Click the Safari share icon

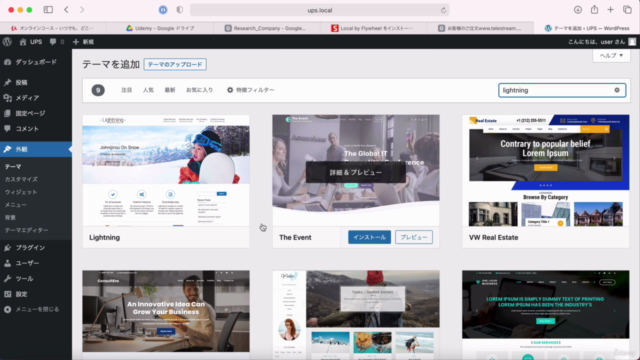[594, 9]
